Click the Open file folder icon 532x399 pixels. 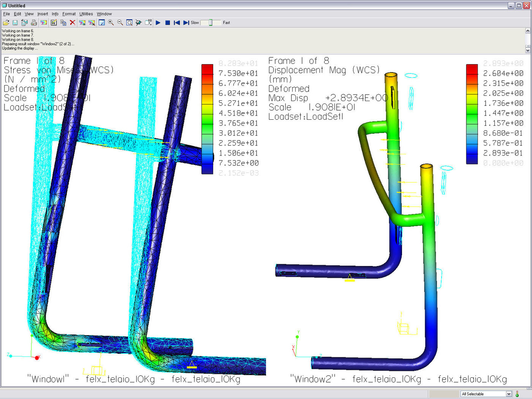(6, 23)
